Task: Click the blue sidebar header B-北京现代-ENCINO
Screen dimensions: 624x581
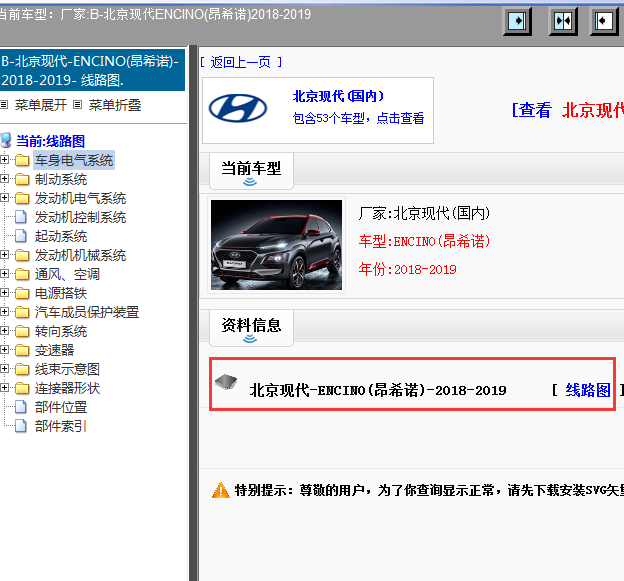Action: 92,70
